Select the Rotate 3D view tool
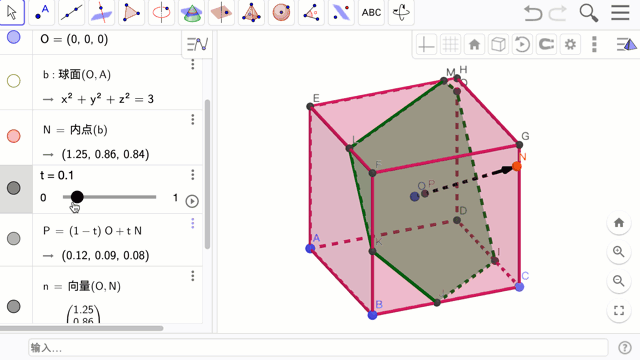The height and width of the screenshot is (360, 640). click(x=401, y=12)
